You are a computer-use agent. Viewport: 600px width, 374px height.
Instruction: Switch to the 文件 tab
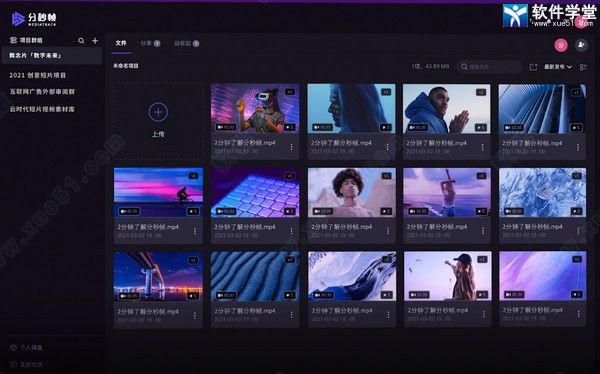[121, 43]
